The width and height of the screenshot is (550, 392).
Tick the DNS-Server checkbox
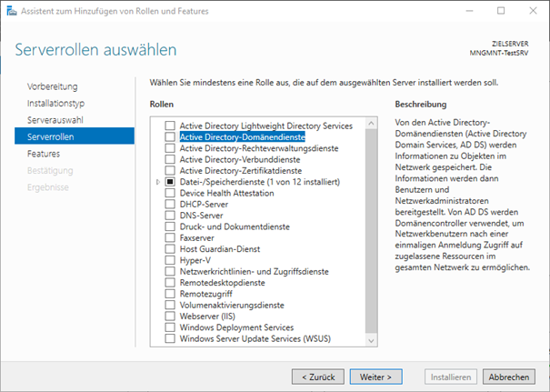click(169, 215)
